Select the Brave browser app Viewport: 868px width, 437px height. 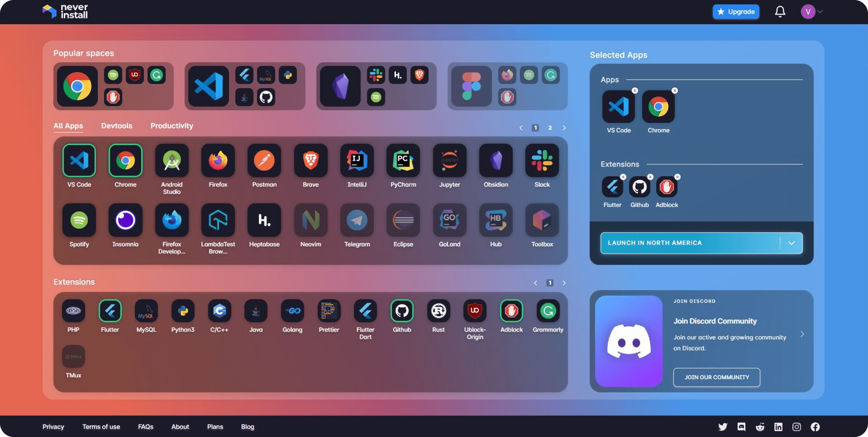311,160
